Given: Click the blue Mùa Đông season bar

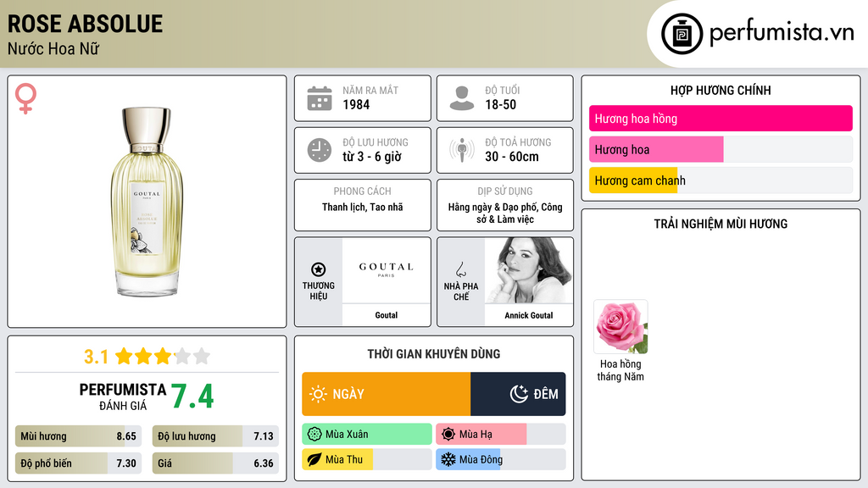Looking at the screenshot, I should click(x=468, y=460).
